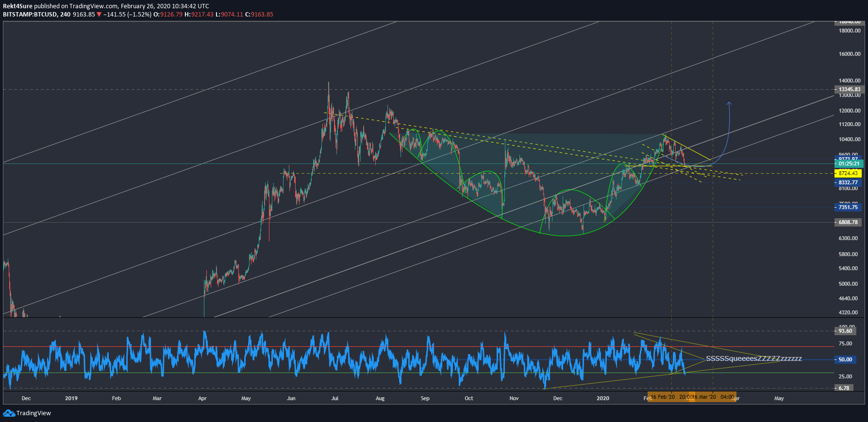Click the 16000.00 price axis label
Screen dimensions: 868x422
pos(850,54)
